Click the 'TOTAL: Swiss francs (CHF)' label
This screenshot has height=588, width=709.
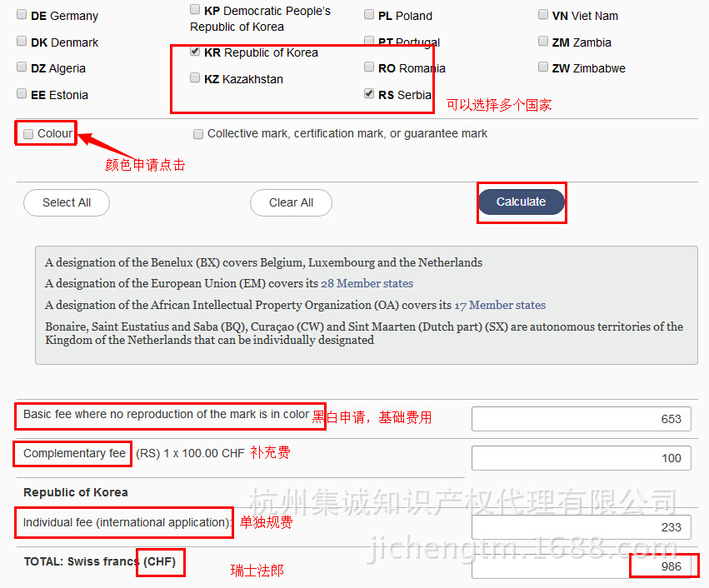click(x=100, y=561)
